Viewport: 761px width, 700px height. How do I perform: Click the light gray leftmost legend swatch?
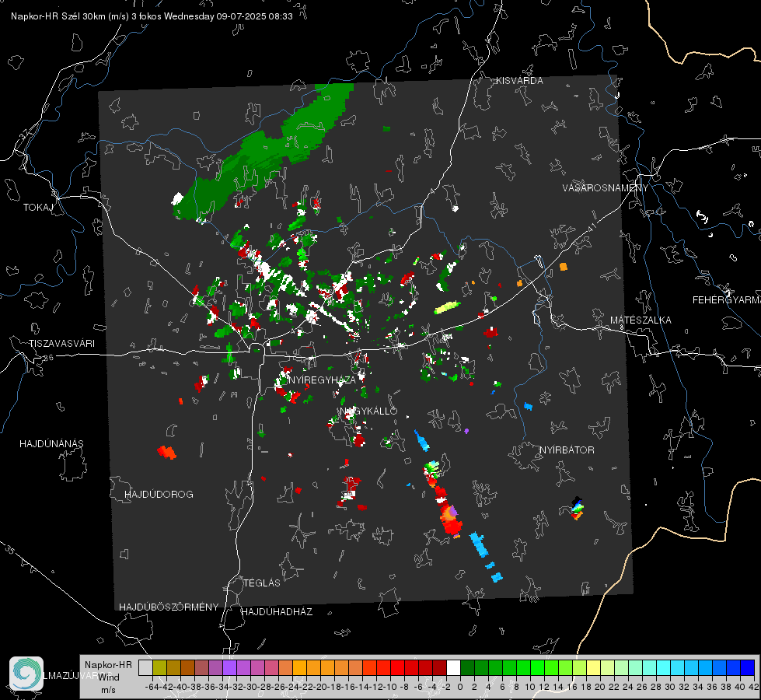coord(145,667)
